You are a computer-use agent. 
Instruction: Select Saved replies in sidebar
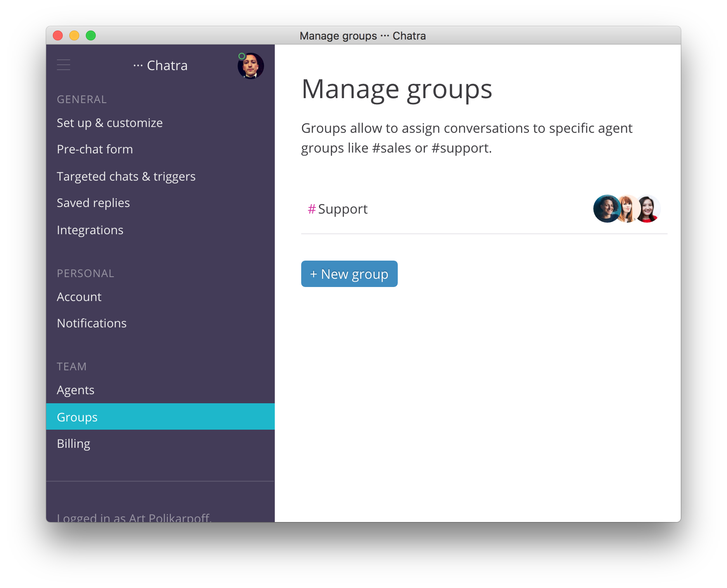[x=93, y=203]
